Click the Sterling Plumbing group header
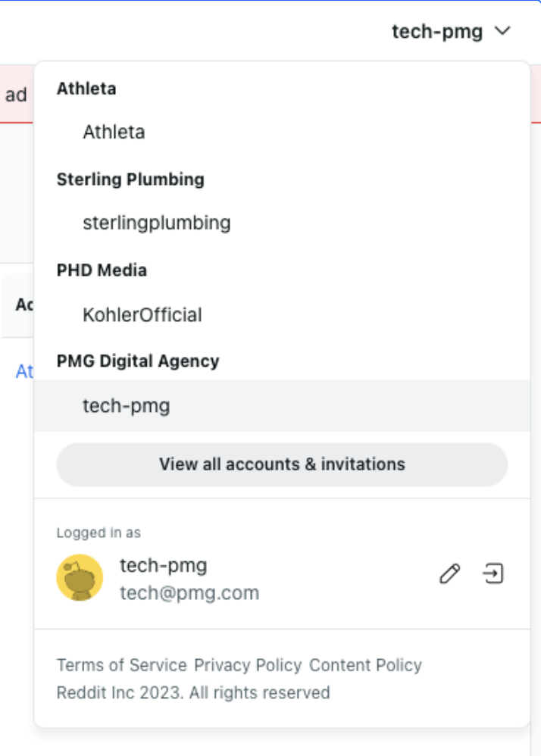The height and width of the screenshot is (756, 541). pyautogui.click(x=130, y=179)
